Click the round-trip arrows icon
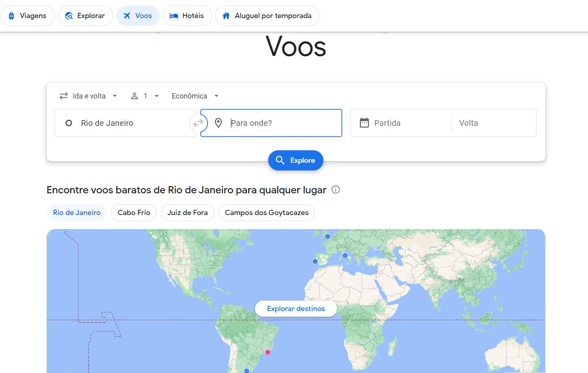 click(64, 96)
